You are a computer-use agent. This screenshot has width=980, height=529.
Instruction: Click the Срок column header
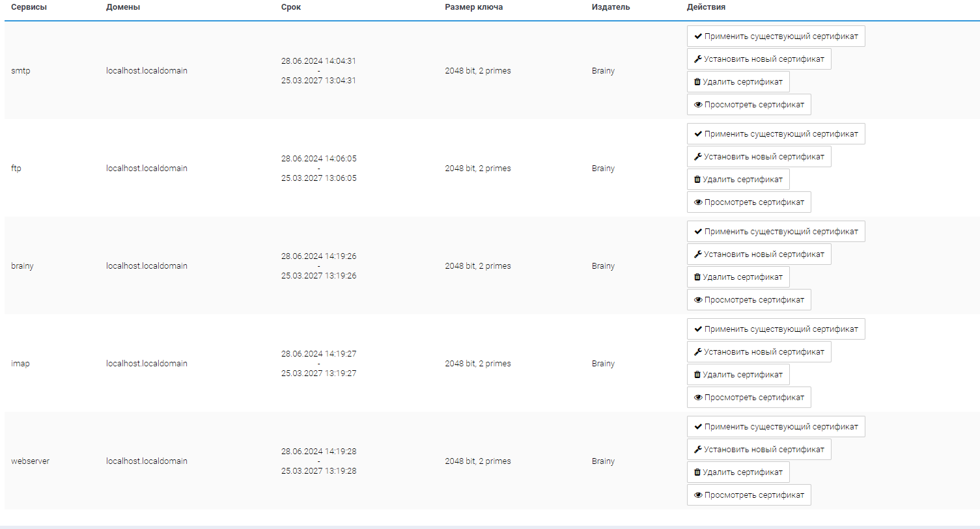point(291,7)
